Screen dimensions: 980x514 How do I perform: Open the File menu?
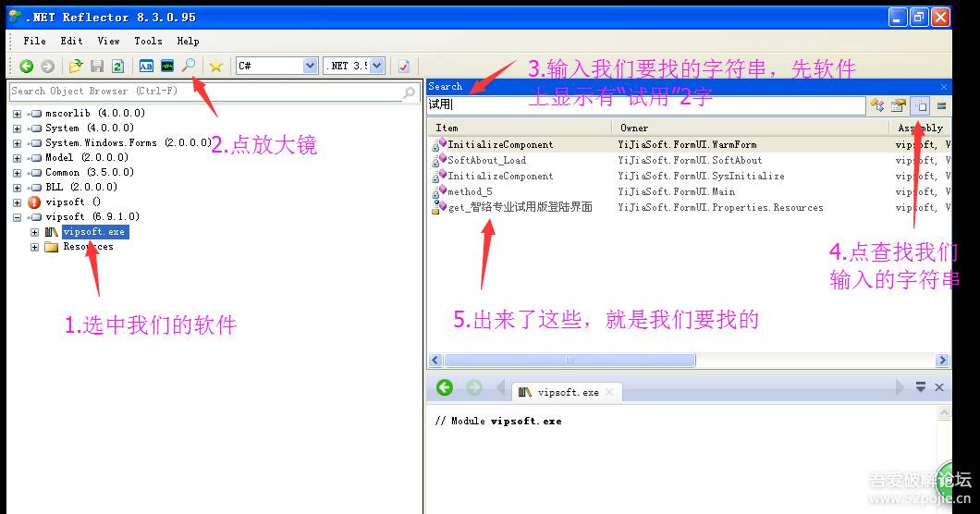coord(34,41)
